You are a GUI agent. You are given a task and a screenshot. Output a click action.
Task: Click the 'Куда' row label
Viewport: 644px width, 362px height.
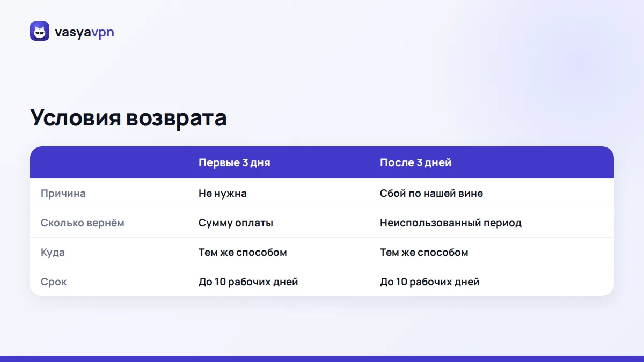(x=53, y=252)
